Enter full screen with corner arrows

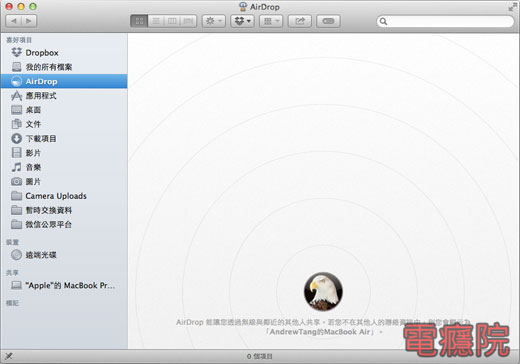pyautogui.click(x=512, y=7)
